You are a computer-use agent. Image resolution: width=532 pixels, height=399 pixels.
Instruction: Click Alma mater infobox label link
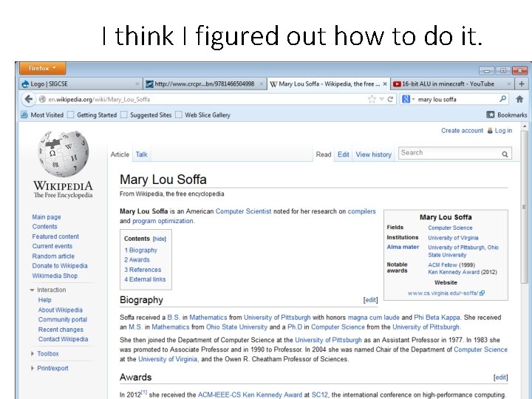click(403, 247)
